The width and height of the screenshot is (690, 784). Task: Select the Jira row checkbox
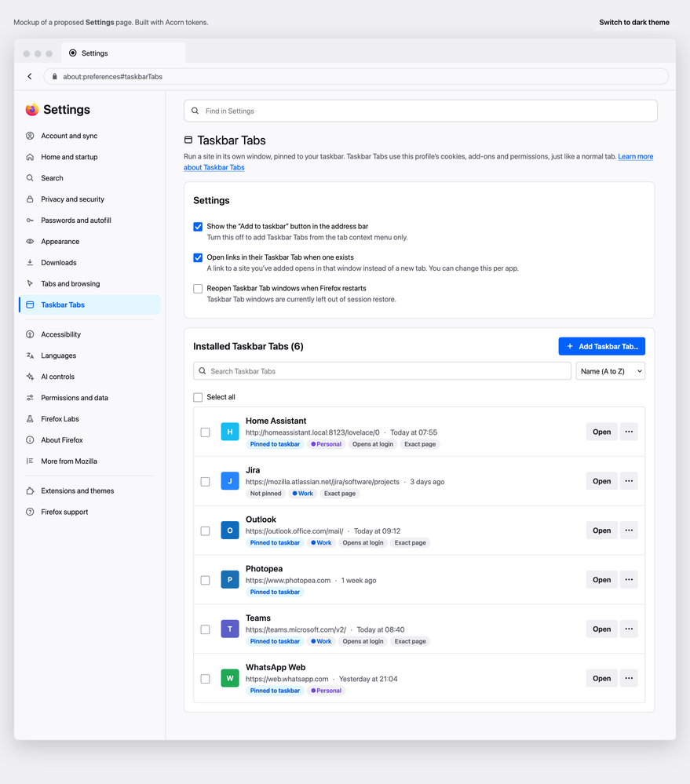[205, 482]
